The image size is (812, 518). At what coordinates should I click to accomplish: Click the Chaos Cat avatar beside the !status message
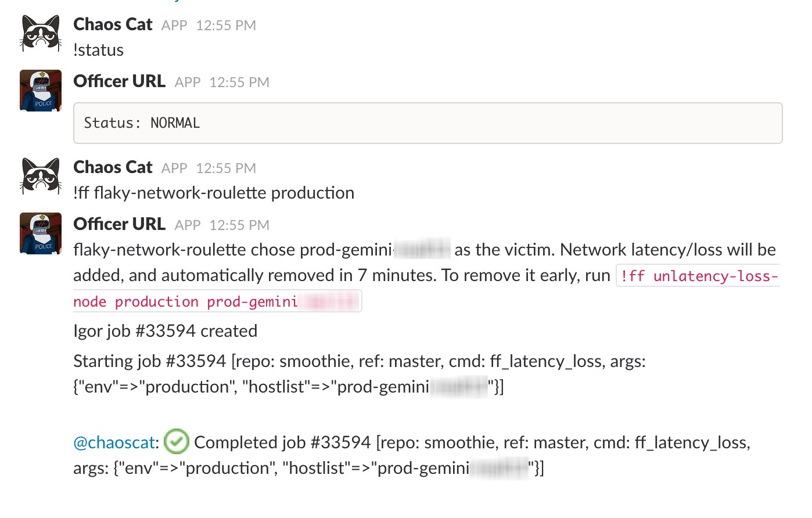click(41, 34)
